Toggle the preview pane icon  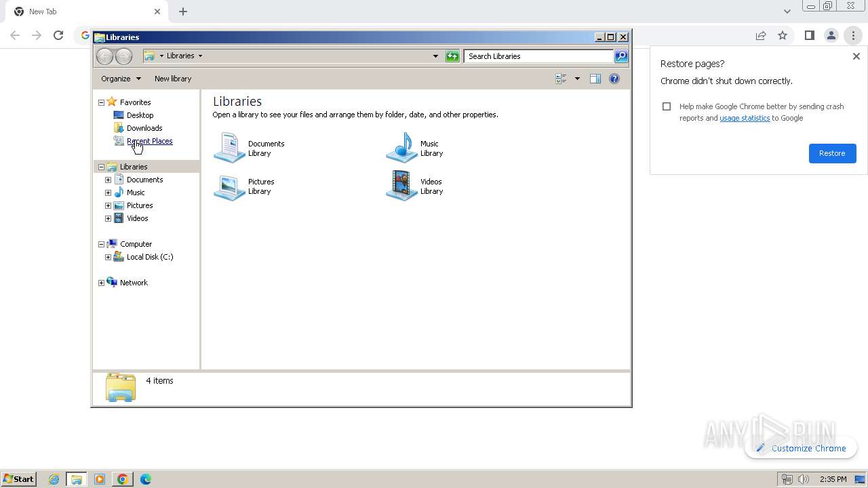click(x=595, y=79)
